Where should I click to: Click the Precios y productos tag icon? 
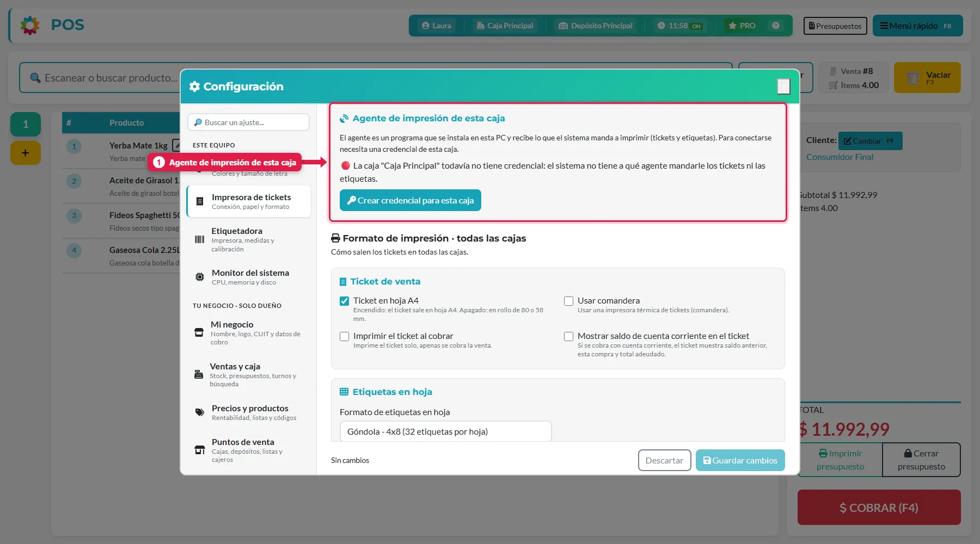(200, 412)
